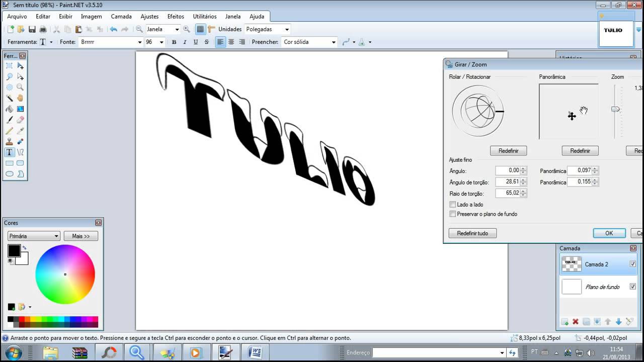The width and height of the screenshot is (644, 362).
Task: Select the Ellipse shape tool
Action: 10,174
